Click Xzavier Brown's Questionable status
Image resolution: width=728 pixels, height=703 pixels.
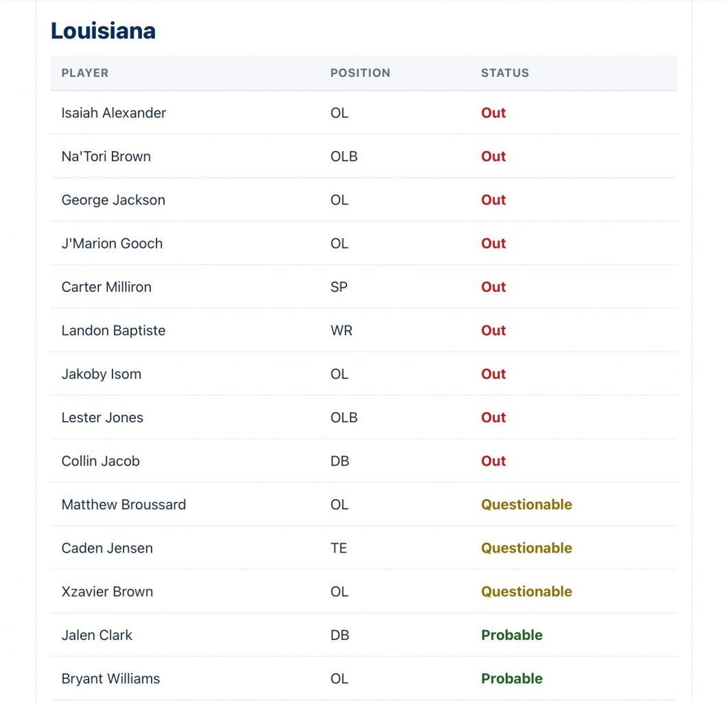(526, 592)
